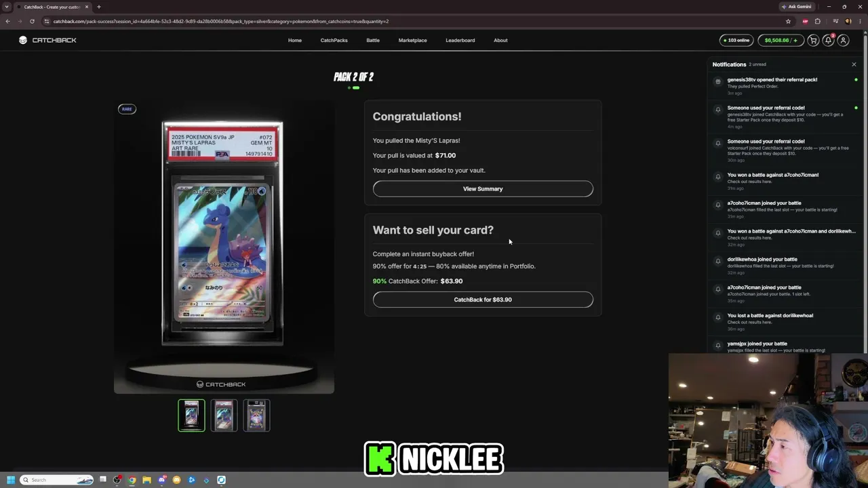Click the CatchBack logo in the header

[47, 40]
